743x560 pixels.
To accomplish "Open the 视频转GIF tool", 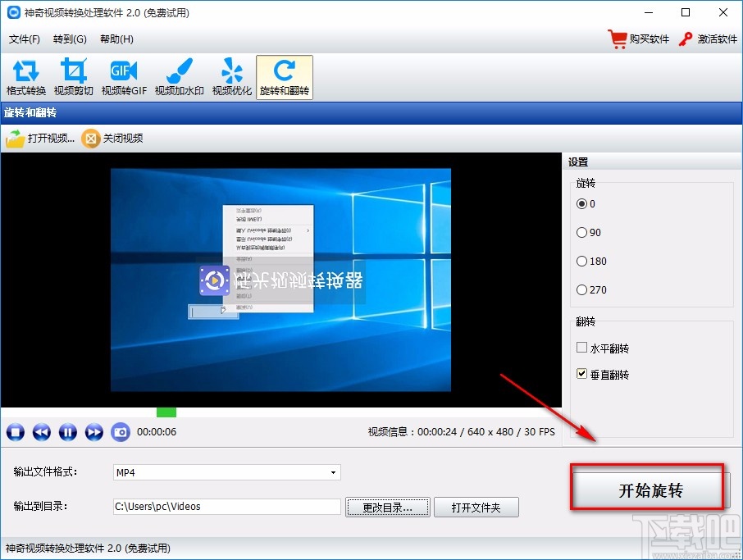I will [124, 77].
